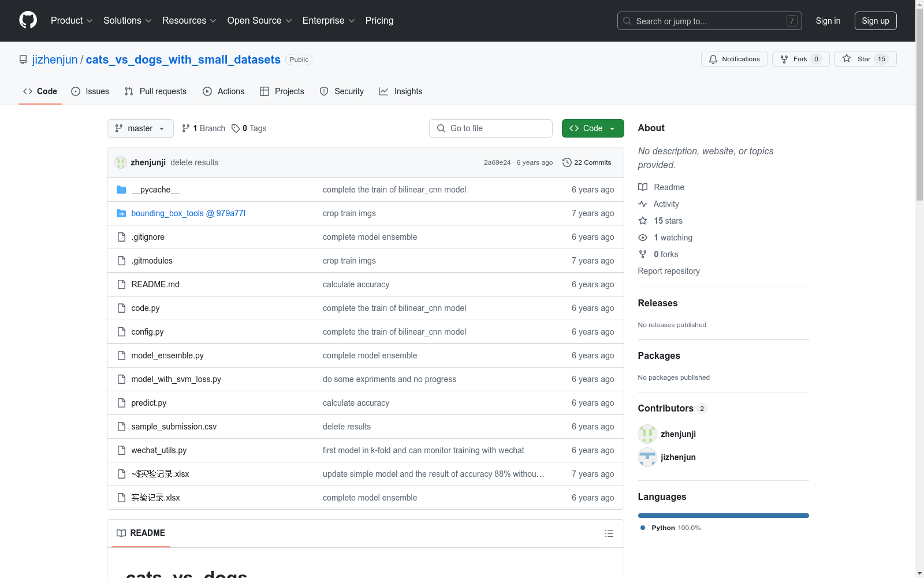
Task: Open 'first model in k-fold' commit message
Action: tap(423, 450)
